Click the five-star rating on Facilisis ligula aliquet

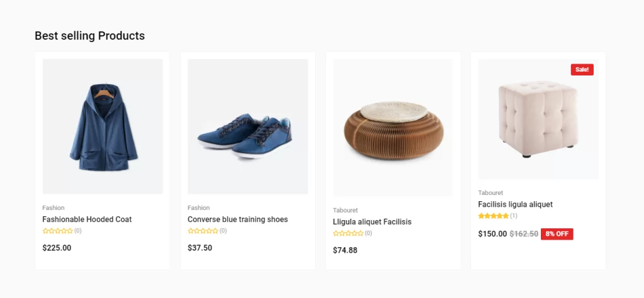point(493,216)
